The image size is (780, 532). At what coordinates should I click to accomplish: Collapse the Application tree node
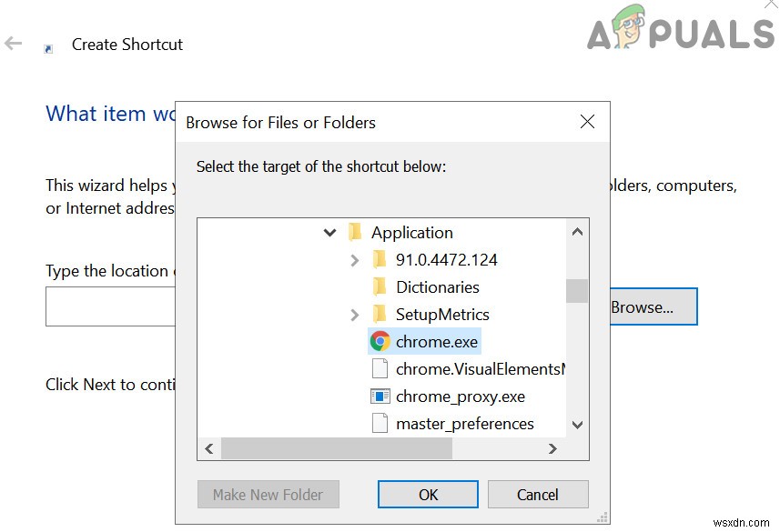(329, 232)
